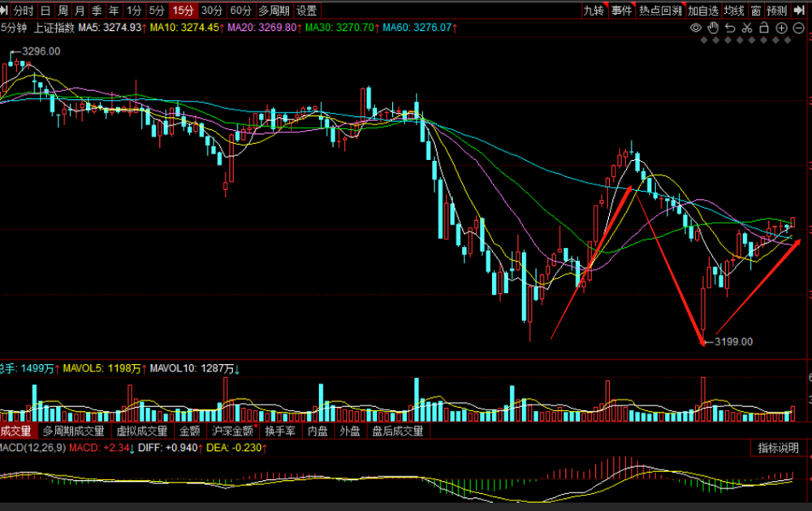Click the eye visibility icon above the chart
Screen dimensions: 812x511
click(696, 28)
